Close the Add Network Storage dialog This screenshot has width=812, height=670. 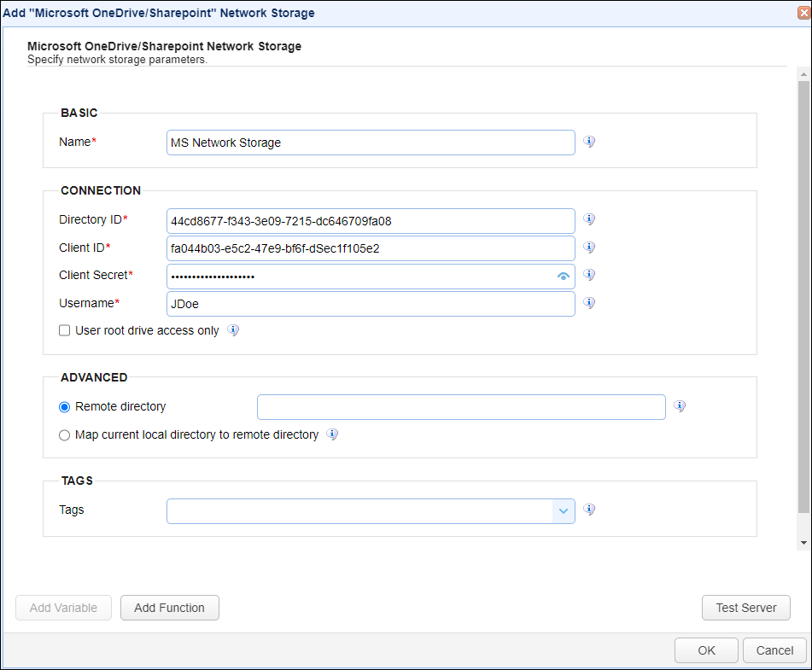[804, 13]
